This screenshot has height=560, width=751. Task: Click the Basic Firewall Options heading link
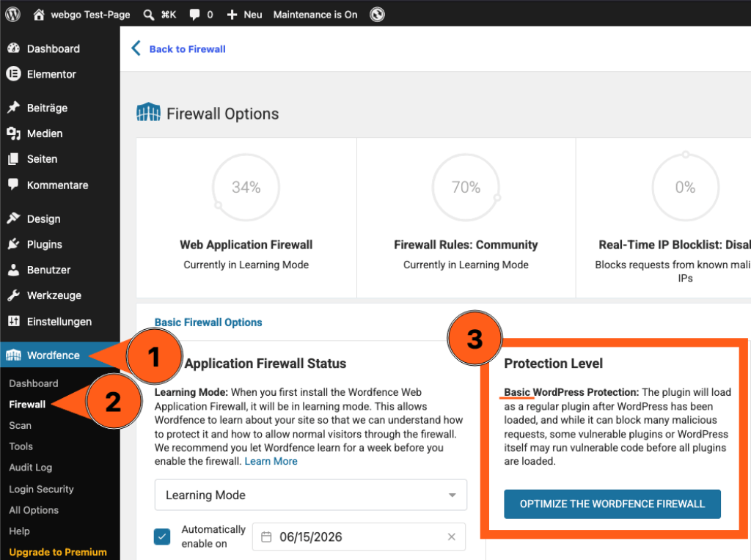208,322
